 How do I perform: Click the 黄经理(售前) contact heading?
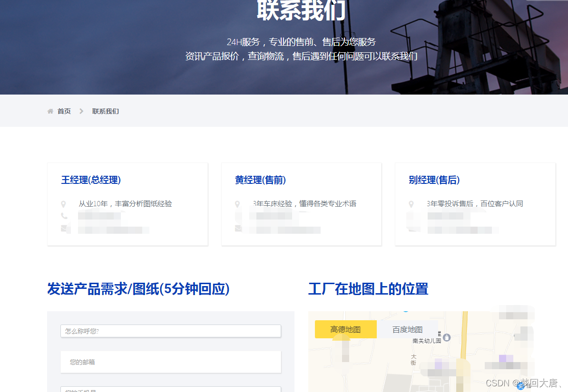(x=261, y=180)
